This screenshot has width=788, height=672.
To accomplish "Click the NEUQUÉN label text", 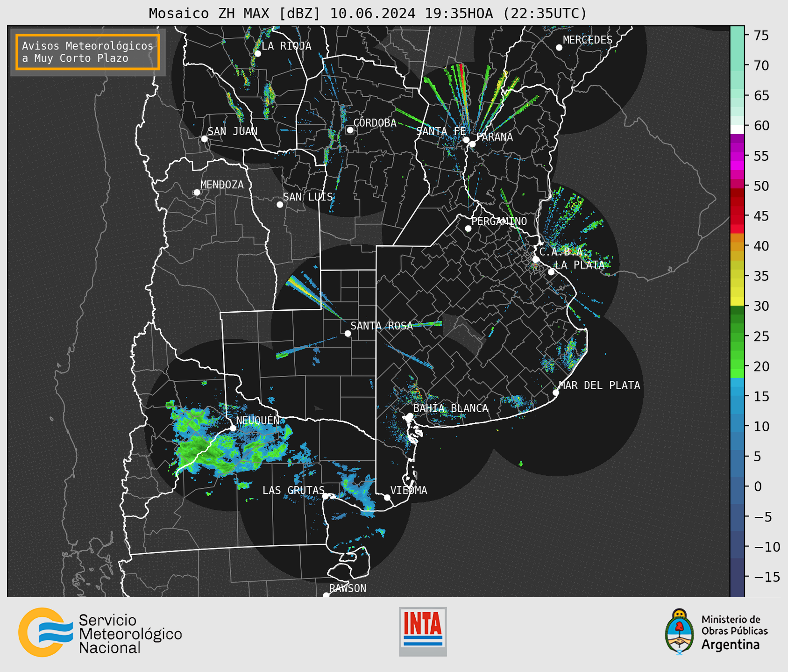I will (x=257, y=421).
